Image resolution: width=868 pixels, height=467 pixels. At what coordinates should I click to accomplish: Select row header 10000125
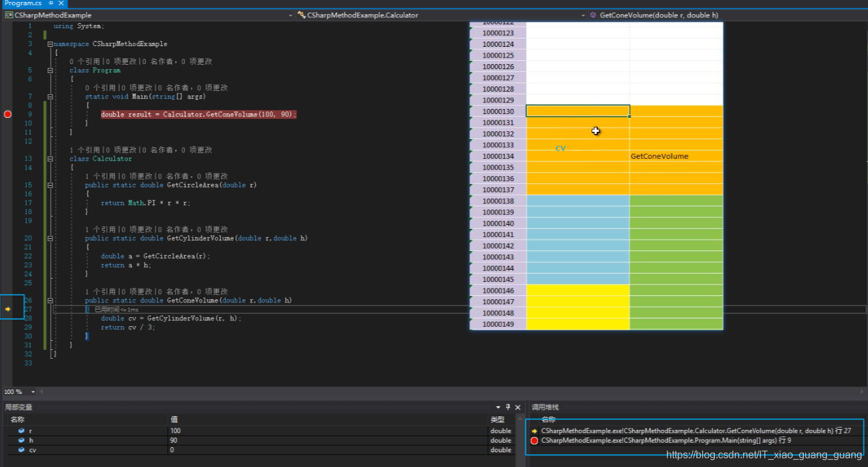498,55
